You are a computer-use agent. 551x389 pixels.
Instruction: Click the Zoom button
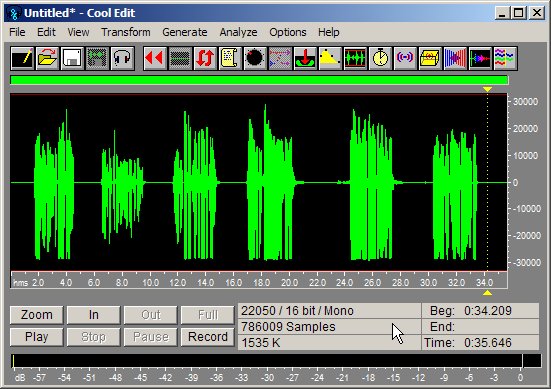[37, 315]
